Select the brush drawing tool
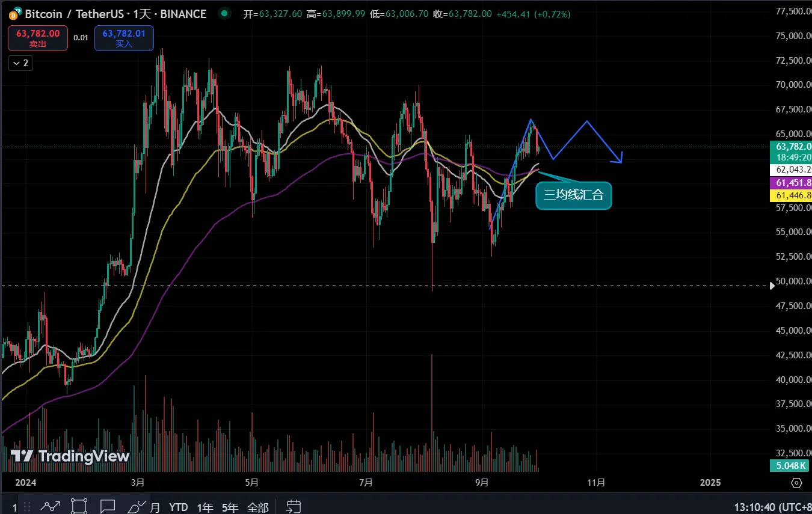812x514 pixels. coord(137,507)
